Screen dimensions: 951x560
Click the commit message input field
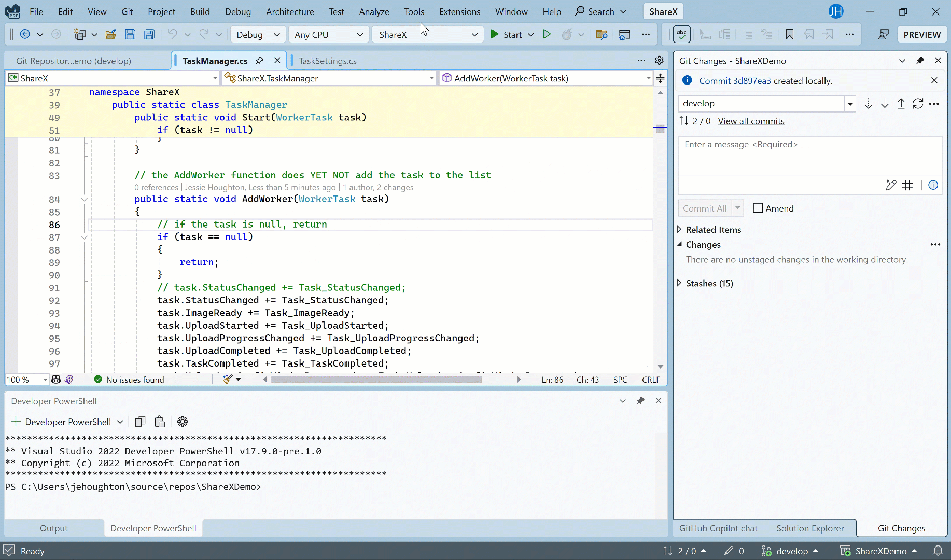(x=809, y=156)
